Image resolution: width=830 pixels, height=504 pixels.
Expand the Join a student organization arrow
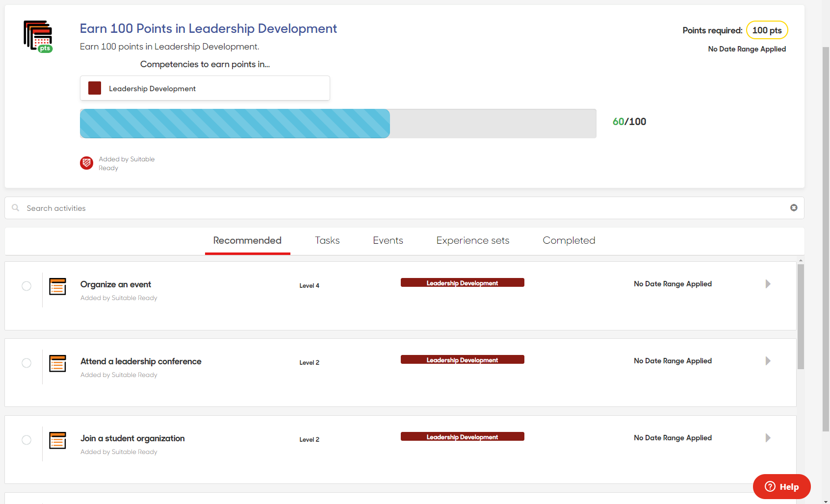point(768,438)
